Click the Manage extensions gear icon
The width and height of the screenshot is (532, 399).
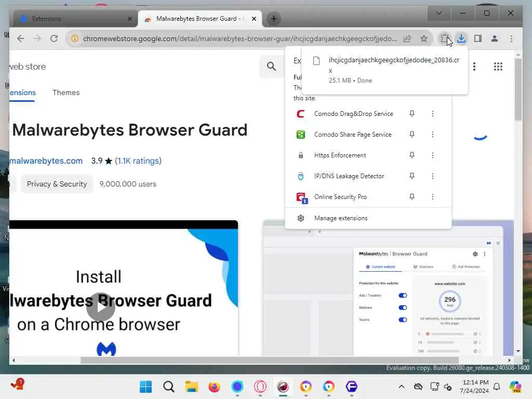[x=301, y=218]
